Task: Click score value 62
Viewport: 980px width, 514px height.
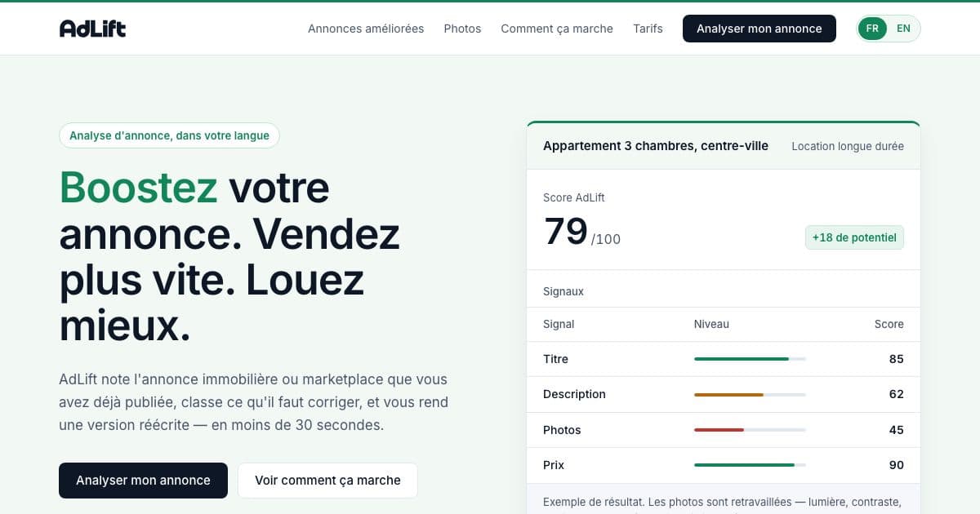Action: (896, 394)
